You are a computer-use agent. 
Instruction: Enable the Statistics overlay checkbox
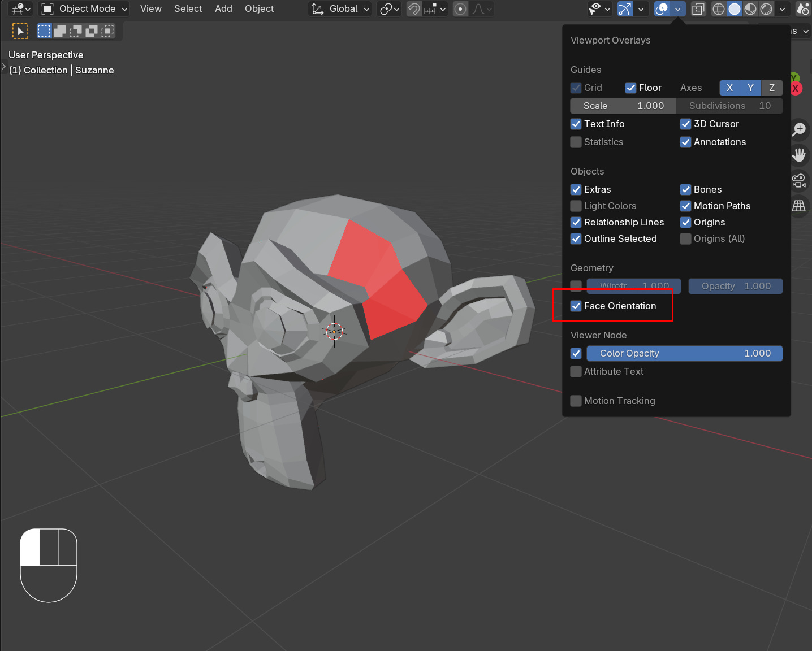click(x=576, y=142)
